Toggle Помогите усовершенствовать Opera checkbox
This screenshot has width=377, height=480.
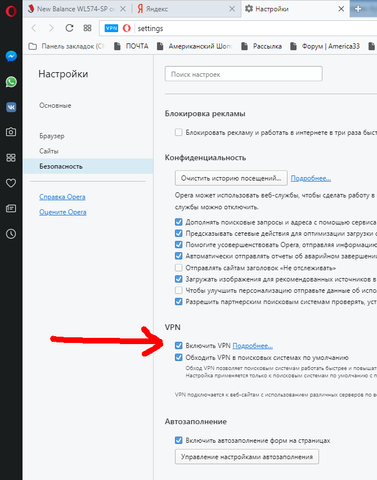[179, 245]
